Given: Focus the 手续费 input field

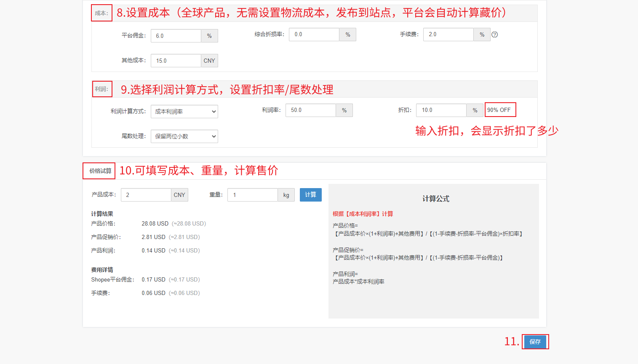Looking at the screenshot, I should (448, 35).
